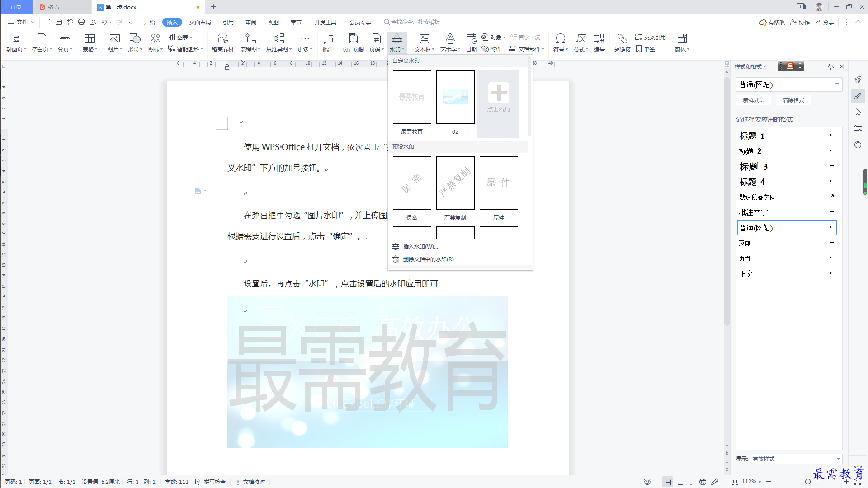Open the watermark (水印) dropdown
Viewport: 868px width, 488px height.
click(x=397, y=43)
